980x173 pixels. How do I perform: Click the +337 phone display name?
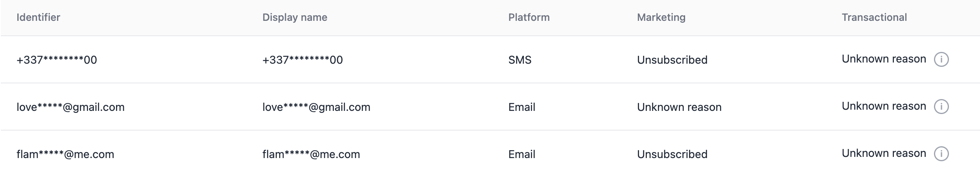[x=302, y=60]
